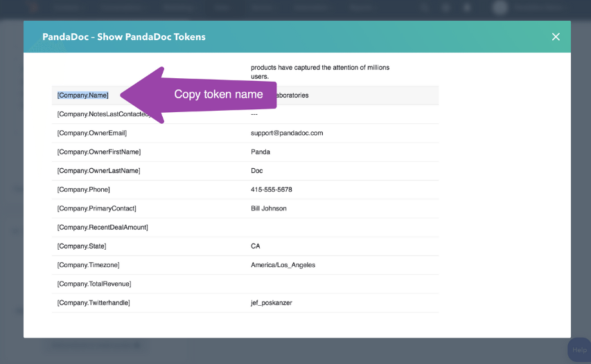The height and width of the screenshot is (364, 591).
Task: Click the NotesLastContacted value of three dashes
Action: coord(254,114)
